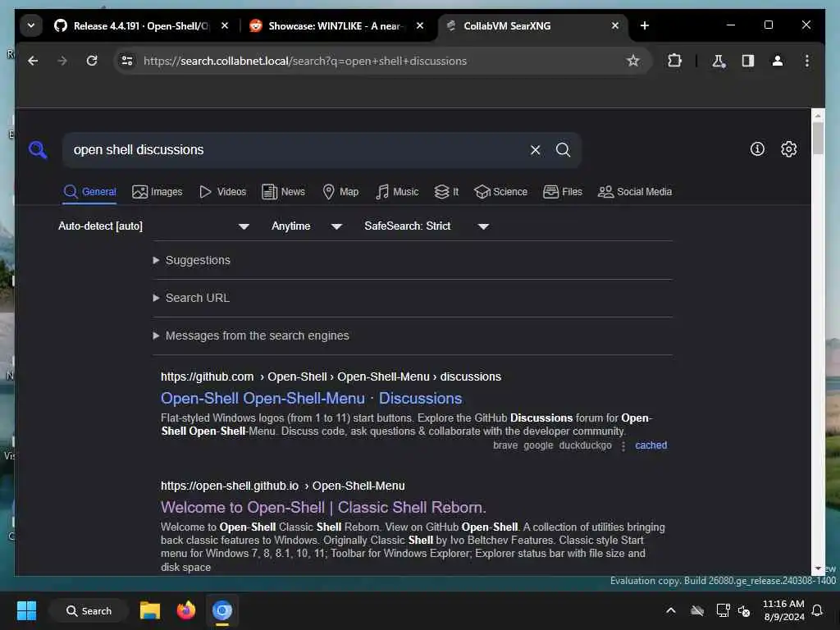View site information icon in address bar
Image resolution: width=840 pixels, height=630 pixels.
pos(127,61)
